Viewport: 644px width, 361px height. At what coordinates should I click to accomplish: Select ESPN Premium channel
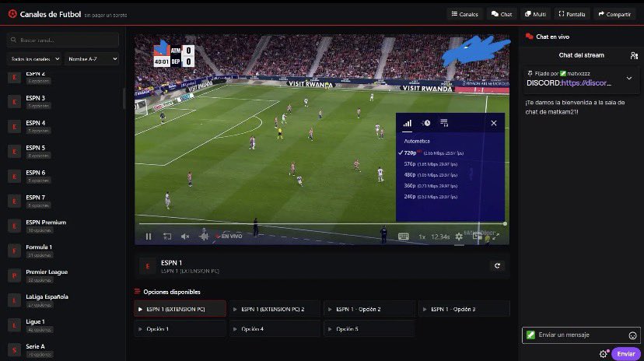point(63,226)
